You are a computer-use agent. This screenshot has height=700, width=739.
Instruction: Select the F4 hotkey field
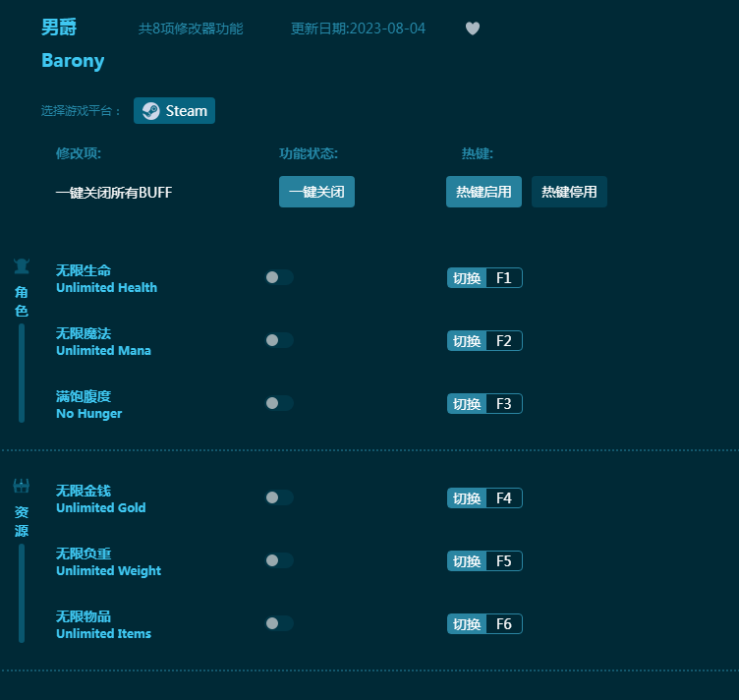click(503, 498)
